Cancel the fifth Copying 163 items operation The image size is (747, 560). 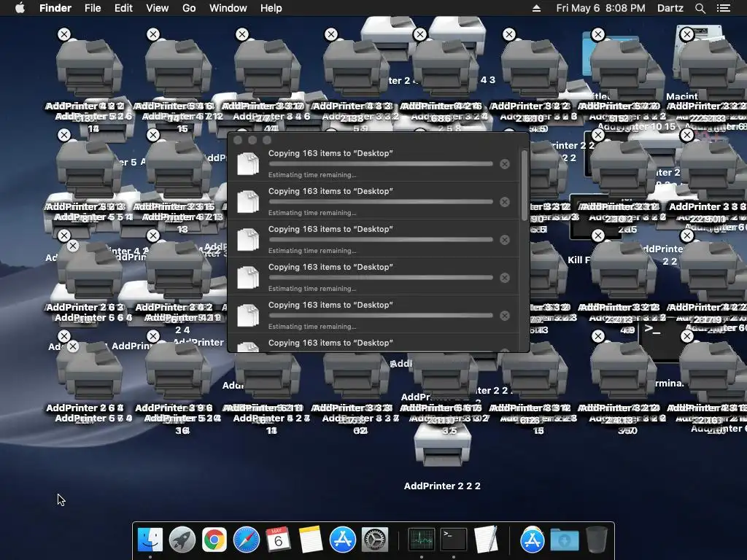pyautogui.click(x=505, y=316)
